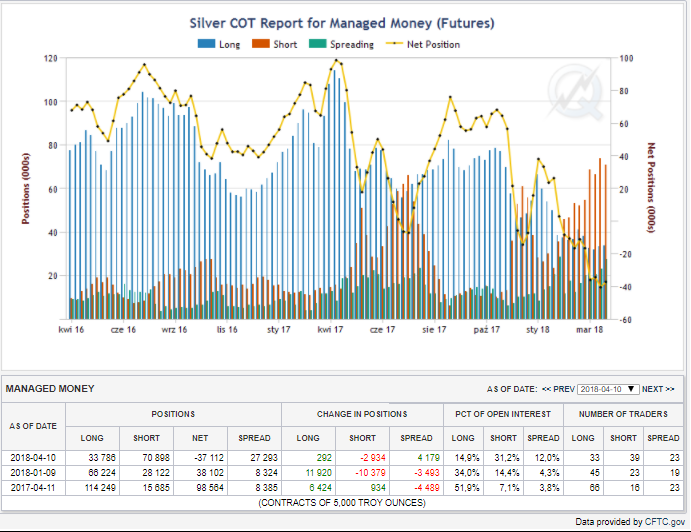Toggle the Long series in chart legend
Viewport: 691px width, 532px height.
(219, 44)
